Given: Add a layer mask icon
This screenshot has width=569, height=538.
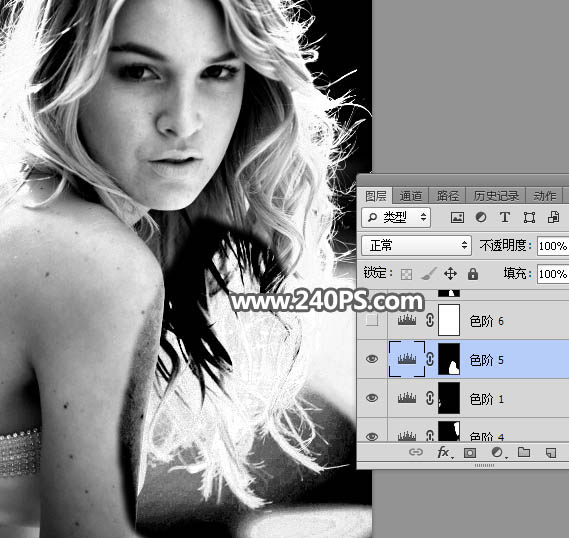Looking at the screenshot, I should click(470, 452).
